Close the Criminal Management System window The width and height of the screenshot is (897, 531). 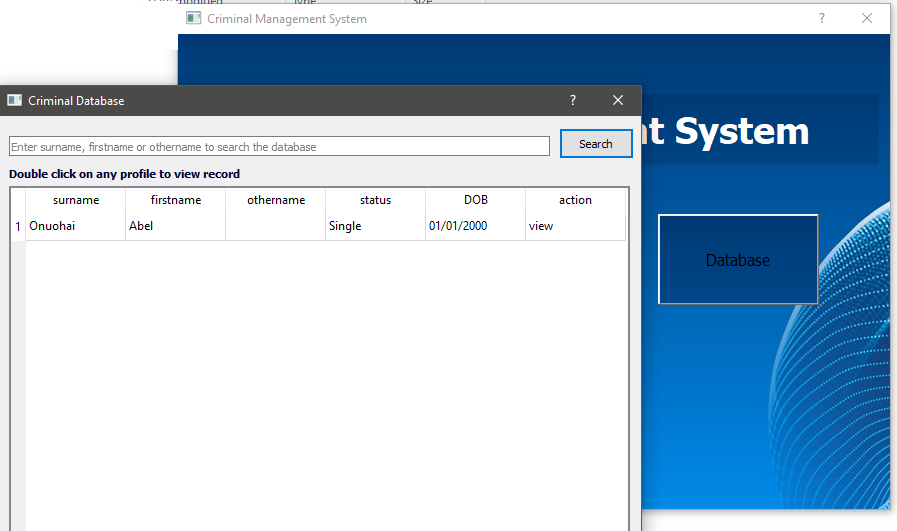[x=867, y=18]
